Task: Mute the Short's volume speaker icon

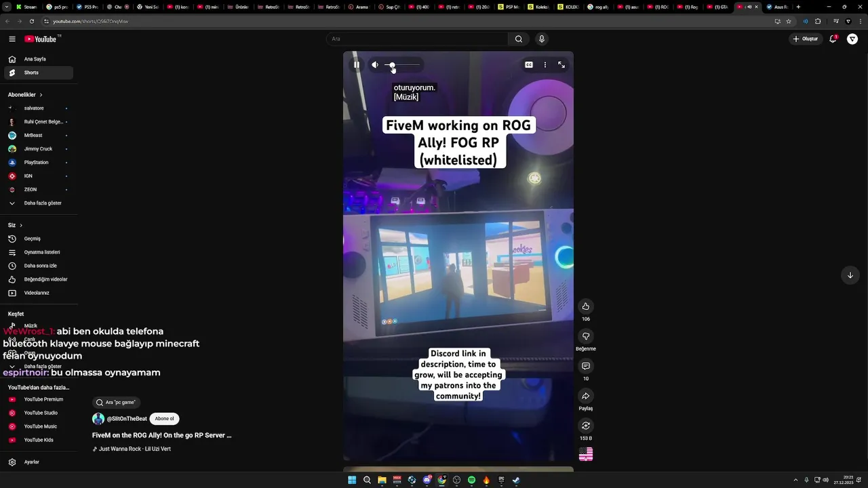Action: coord(375,65)
